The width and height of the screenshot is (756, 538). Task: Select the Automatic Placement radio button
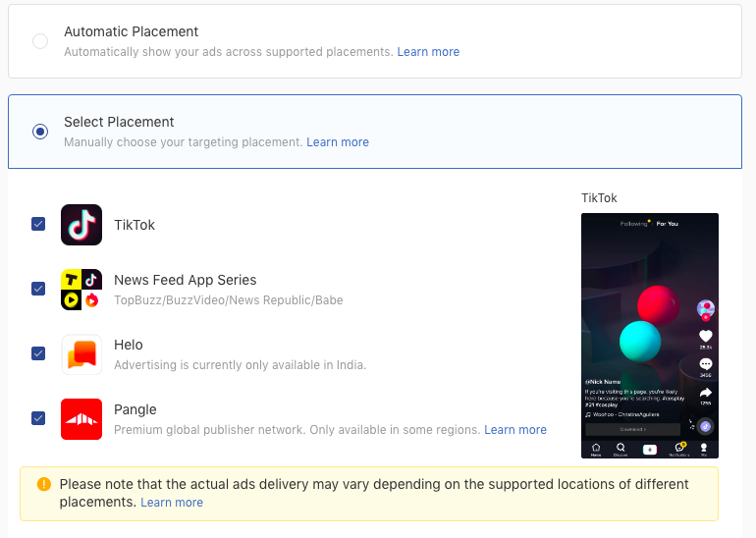point(40,41)
